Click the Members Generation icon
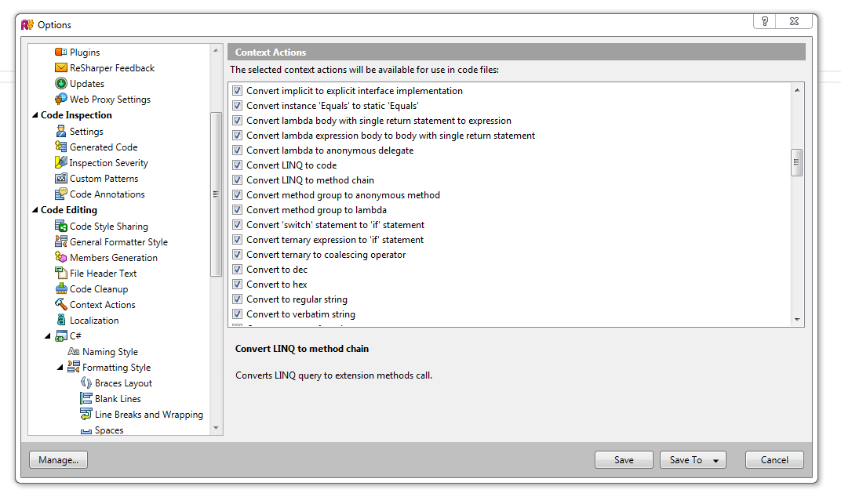841x504 pixels. pyautogui.click(x=60, y=257)
